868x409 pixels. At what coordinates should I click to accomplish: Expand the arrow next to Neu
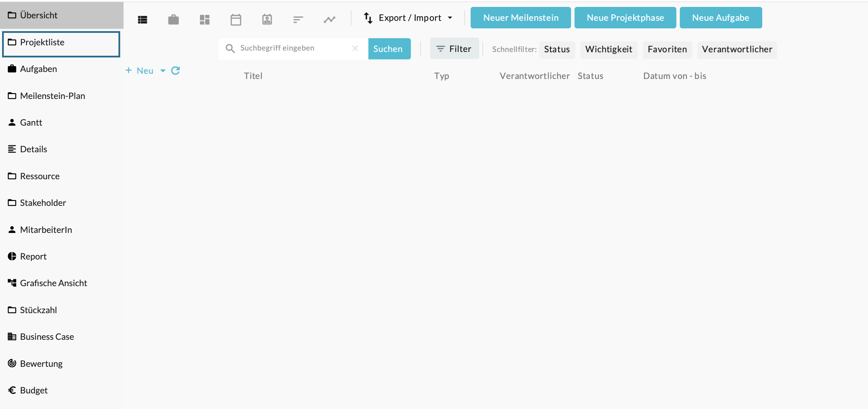tap(163, 71)
